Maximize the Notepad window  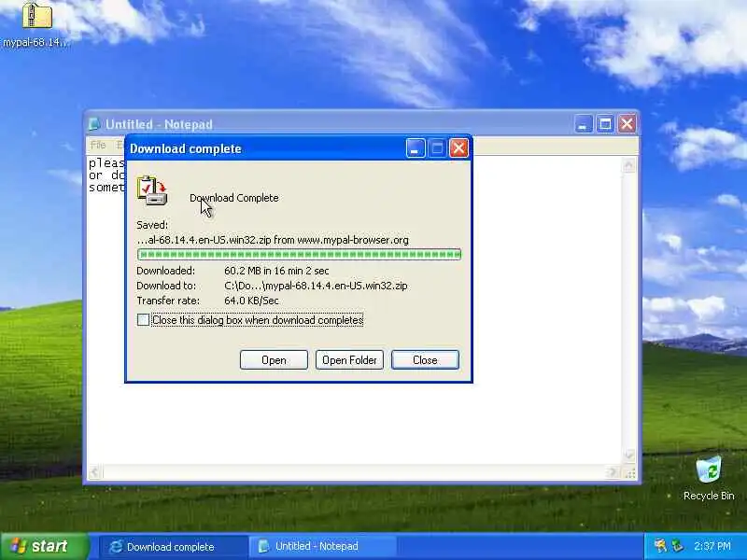pyautogui.click(x=605, y=124)
